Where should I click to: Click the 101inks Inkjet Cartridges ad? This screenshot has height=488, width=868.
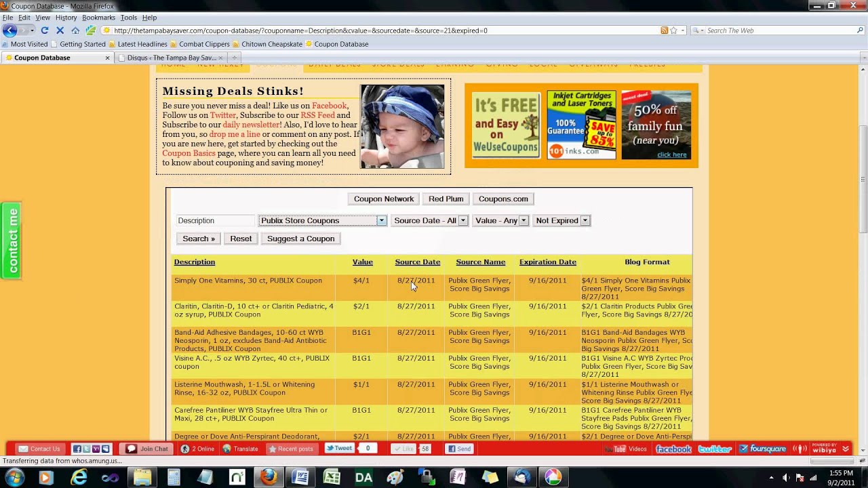[x=581, y=125]
